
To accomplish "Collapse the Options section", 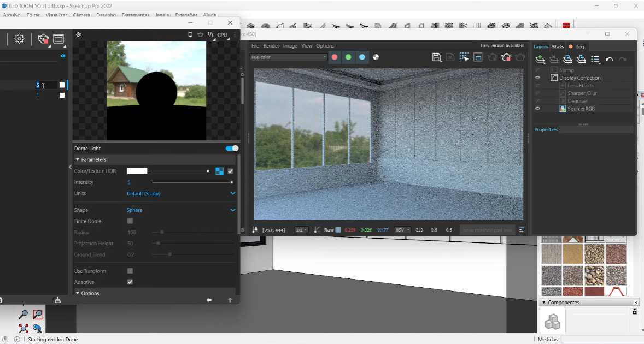I will (78, 293).
